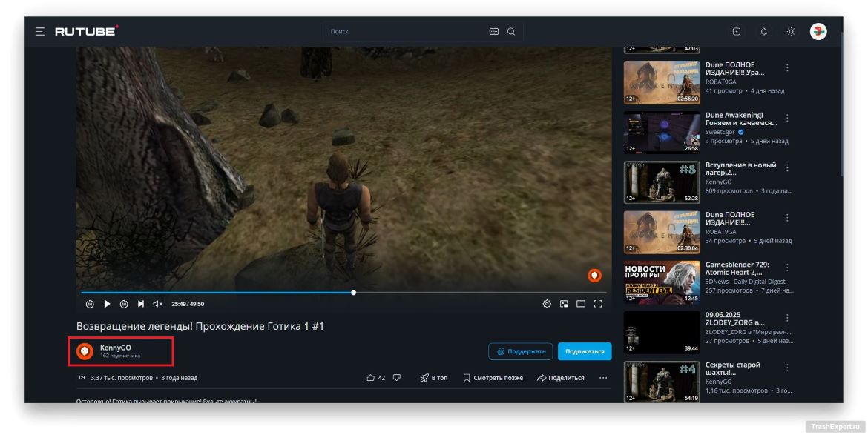868x435 pixels.
Task: Open player quality settings gear
Action: (547, 304)
